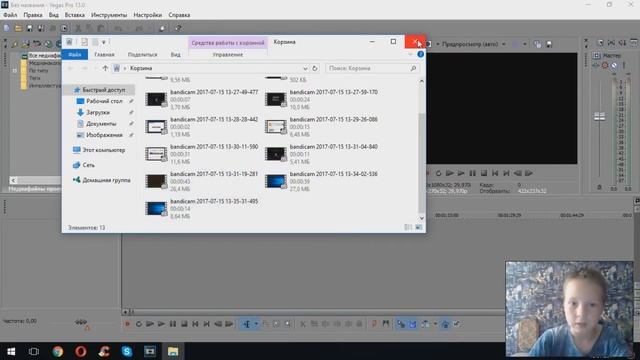Image resolution: width=640 pixels, height=360 pixels.
Task: Toggle loop playback in the preview transport
Action: click(x=438, y=173)
